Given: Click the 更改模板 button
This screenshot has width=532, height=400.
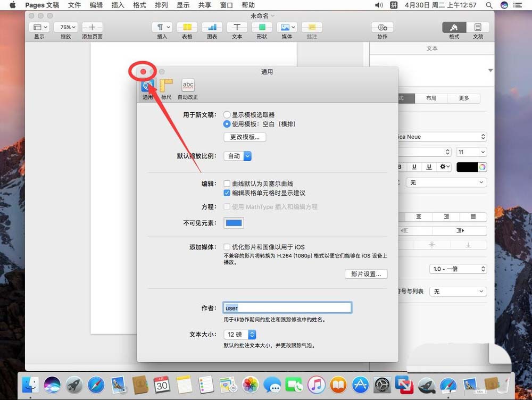Looking at the screenshot, I should (244, 137).
